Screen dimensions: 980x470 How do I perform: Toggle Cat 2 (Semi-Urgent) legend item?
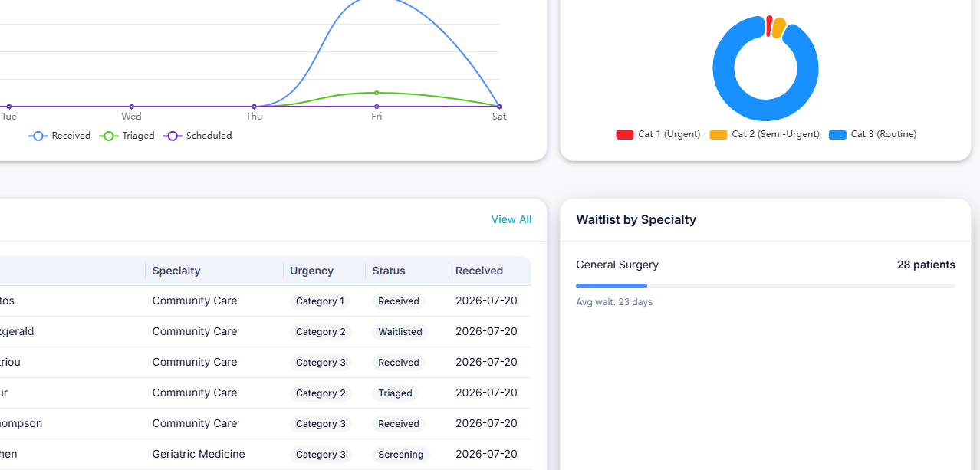point(765,134)
